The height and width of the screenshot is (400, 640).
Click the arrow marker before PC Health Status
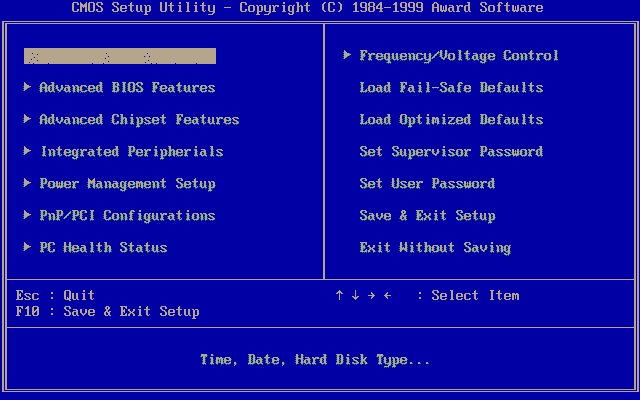[x=27, y=248]
